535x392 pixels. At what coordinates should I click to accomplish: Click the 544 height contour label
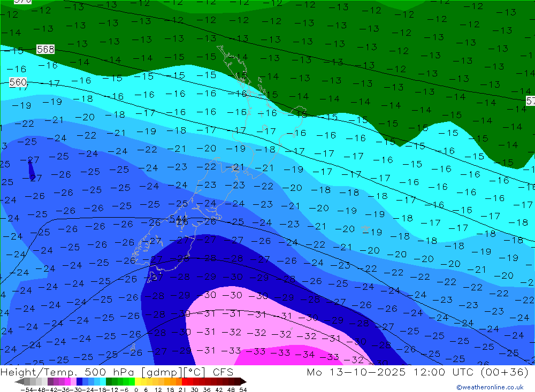coord(178,219)
